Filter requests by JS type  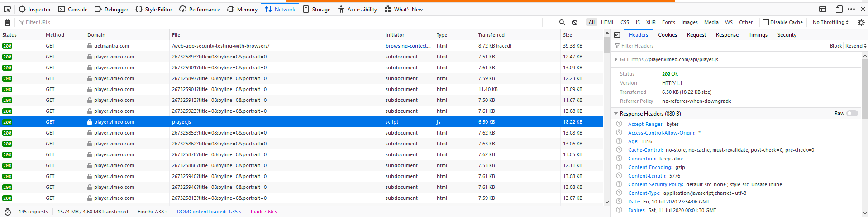(637, 22)
